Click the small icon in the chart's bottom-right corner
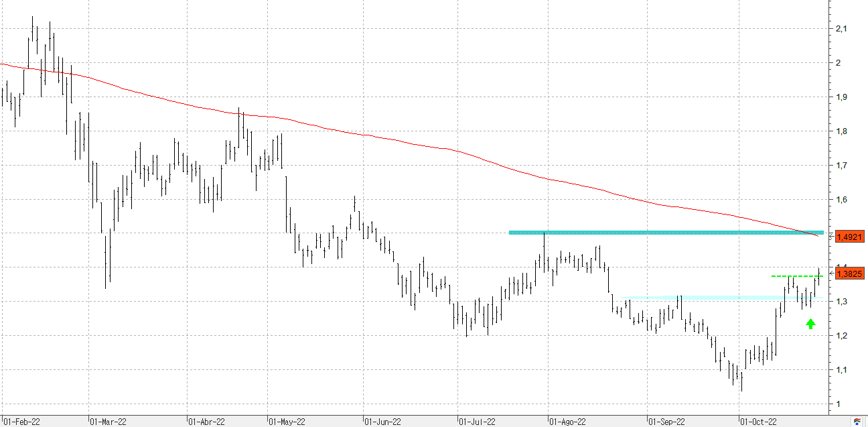Screen dimensions: 868x427 (x=856, y=421)
